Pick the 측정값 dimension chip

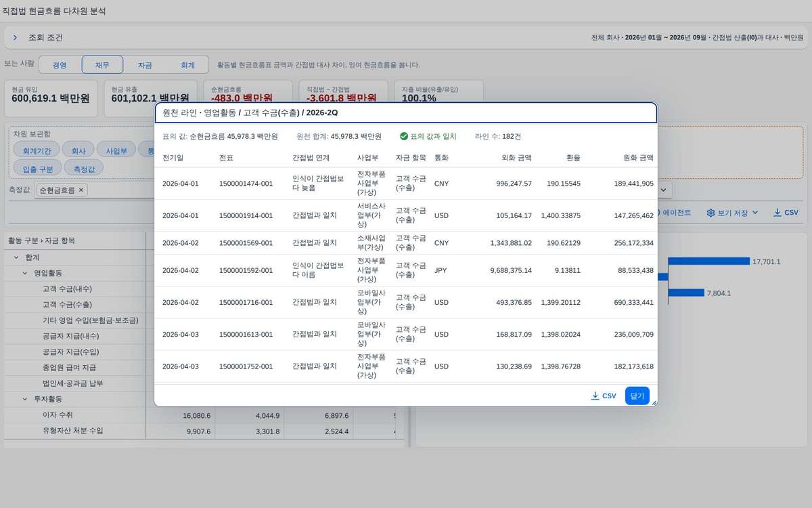[x=84, y=169]
